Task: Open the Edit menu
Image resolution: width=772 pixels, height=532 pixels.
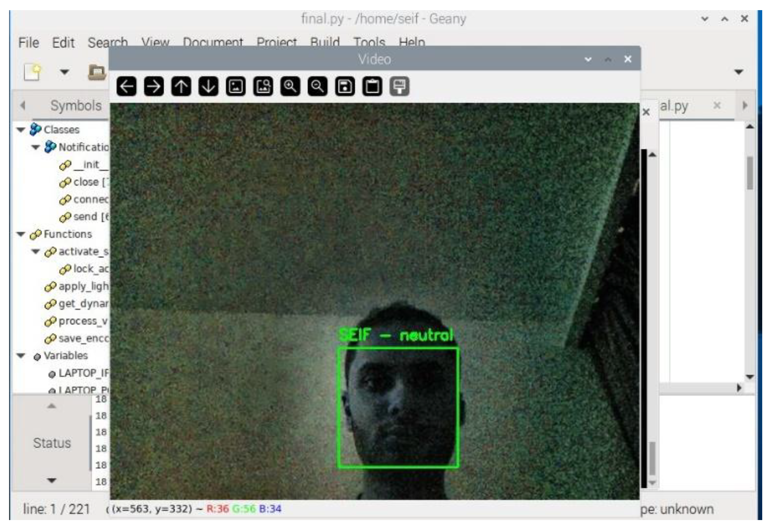Action: (63, 43)
